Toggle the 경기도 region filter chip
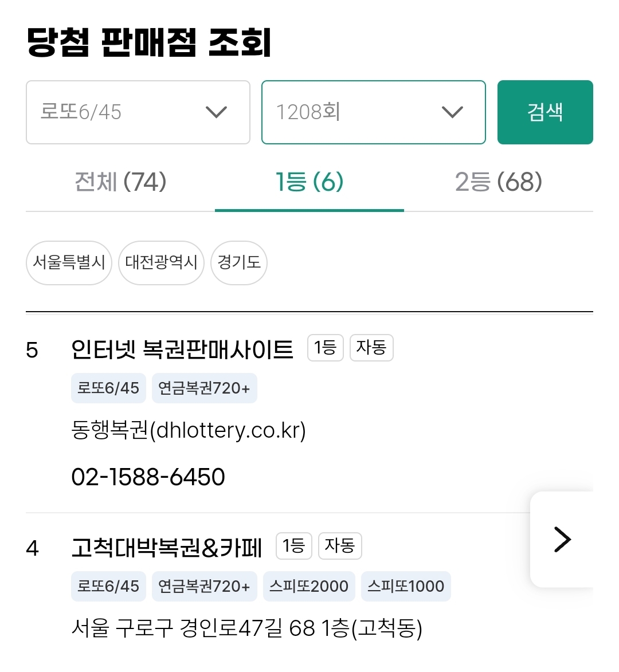Viewport: 619px width, 672px height. [239, 263]
